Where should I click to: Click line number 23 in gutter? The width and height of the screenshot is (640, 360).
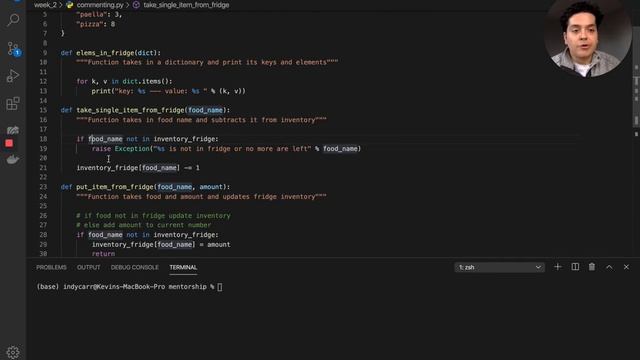coord(44,187)
